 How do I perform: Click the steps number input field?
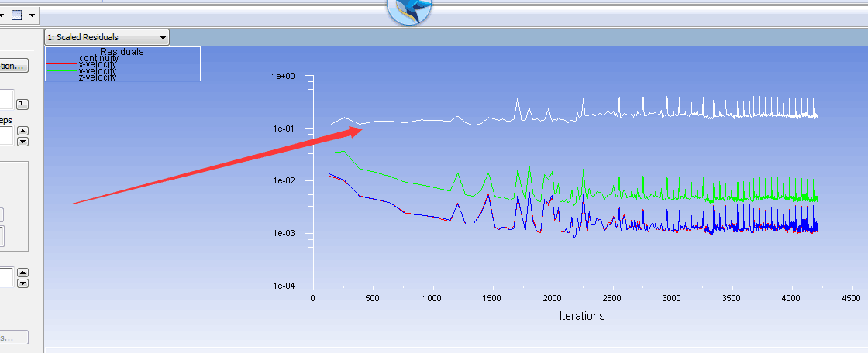tap(6, 136)
